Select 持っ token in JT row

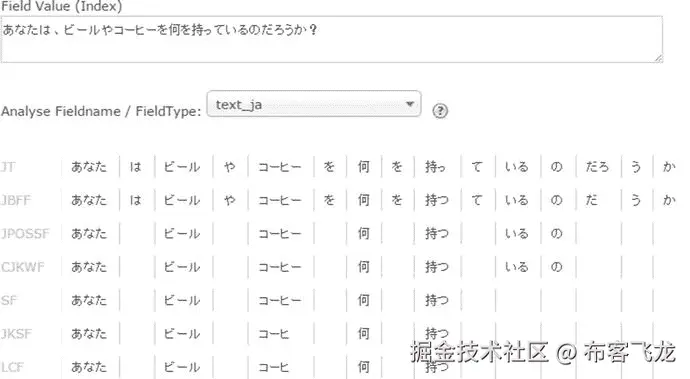pos(435,167)
